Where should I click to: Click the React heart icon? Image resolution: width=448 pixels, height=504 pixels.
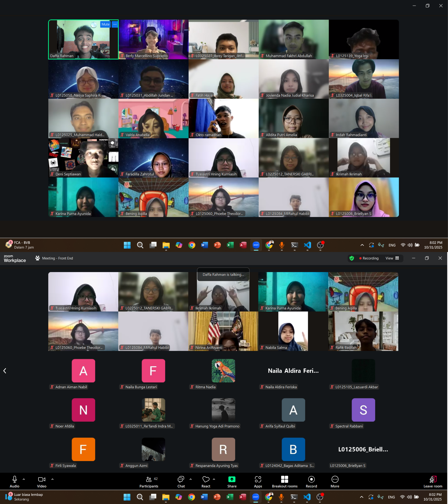coord(206,479)
